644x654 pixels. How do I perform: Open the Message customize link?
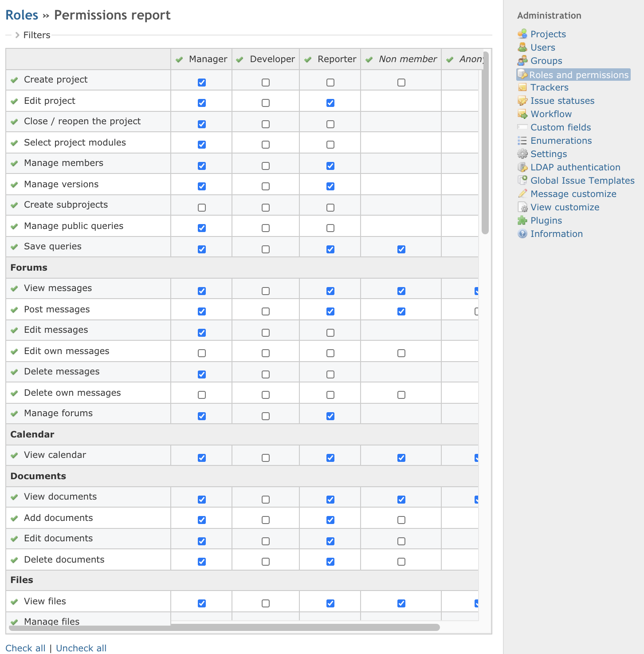coord(573,194)
